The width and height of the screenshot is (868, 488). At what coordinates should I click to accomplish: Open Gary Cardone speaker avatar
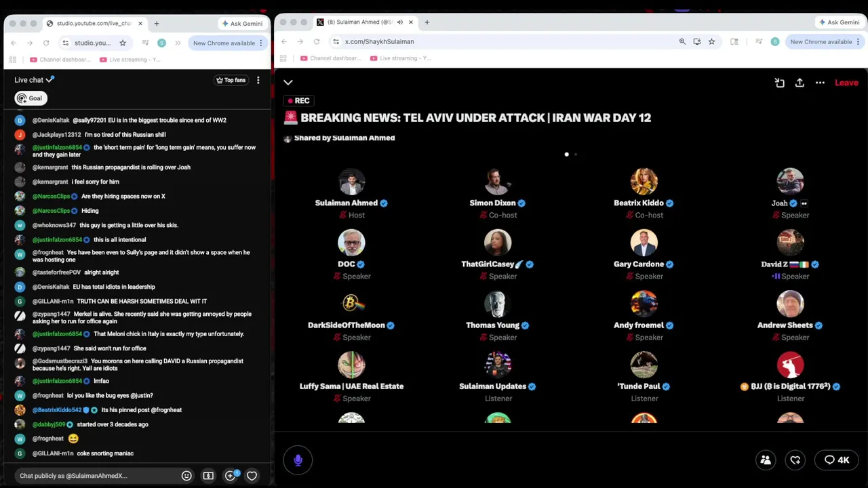tap(644, 243)
